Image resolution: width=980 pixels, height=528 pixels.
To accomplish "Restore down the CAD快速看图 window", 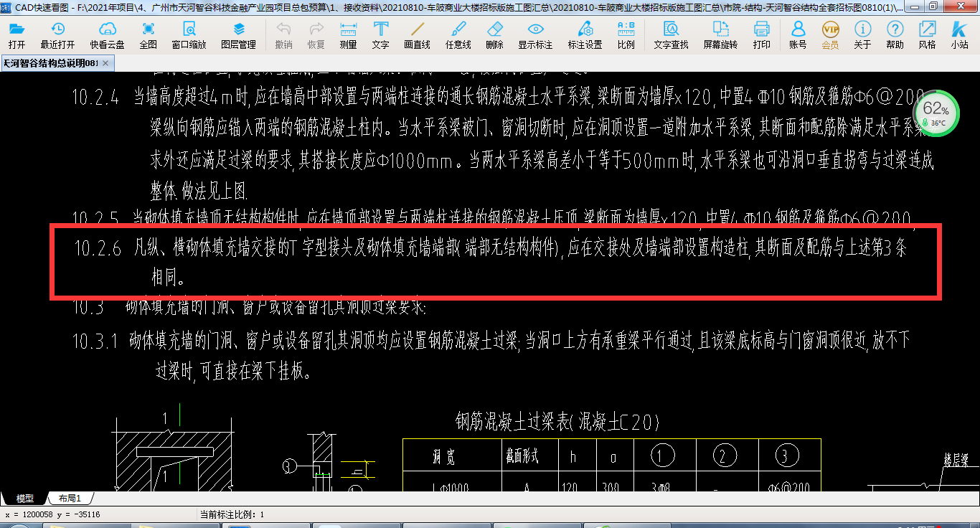I will tap(933, 6).
